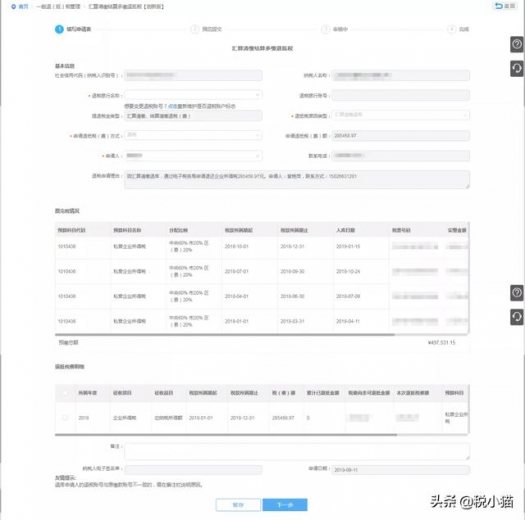Click the 备注 remarks text area
This screenshot has height=520, width=525.
[x=297, y=451]
